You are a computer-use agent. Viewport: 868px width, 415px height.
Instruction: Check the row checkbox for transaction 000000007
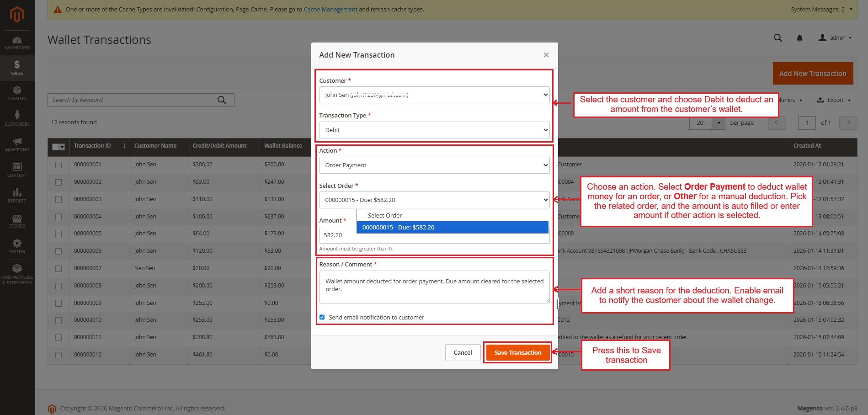59,269
